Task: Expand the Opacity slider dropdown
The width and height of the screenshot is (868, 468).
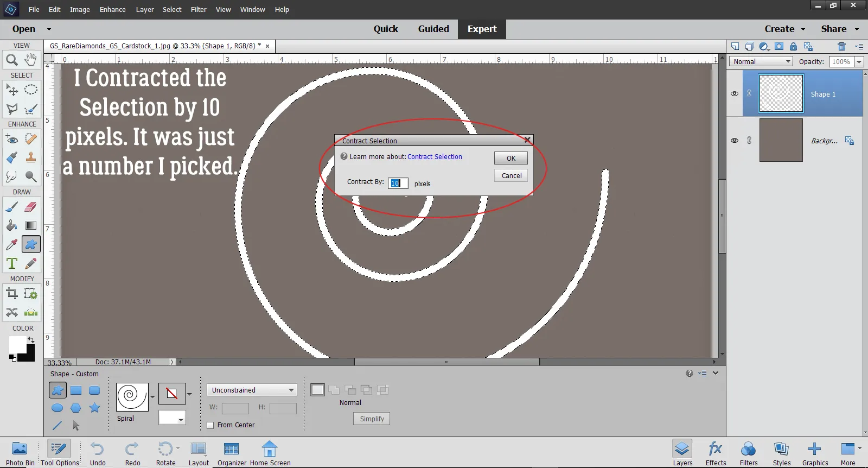Action: (x=859, y=62)
